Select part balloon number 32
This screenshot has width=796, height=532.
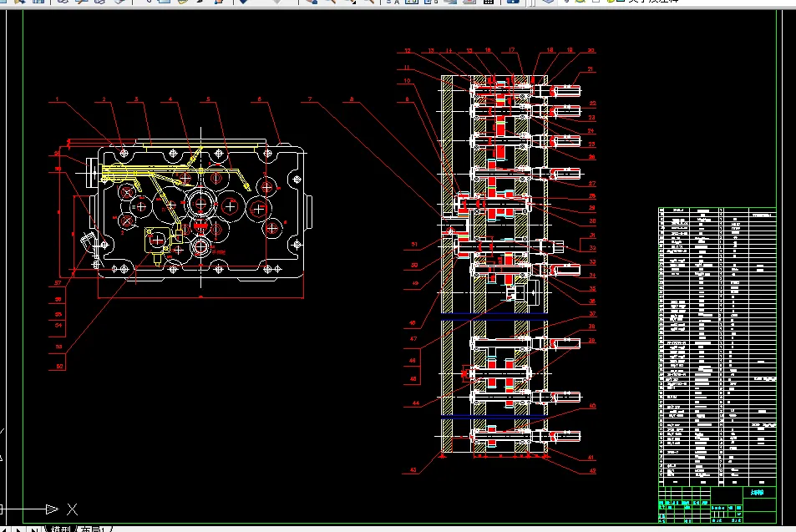coord(592,248)
